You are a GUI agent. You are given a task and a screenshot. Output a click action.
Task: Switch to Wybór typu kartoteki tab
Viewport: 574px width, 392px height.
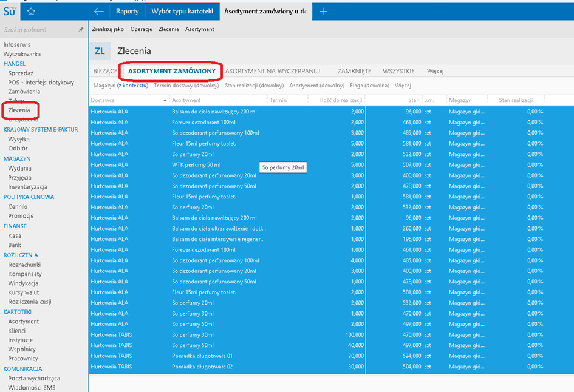click(x=182, y=11)
